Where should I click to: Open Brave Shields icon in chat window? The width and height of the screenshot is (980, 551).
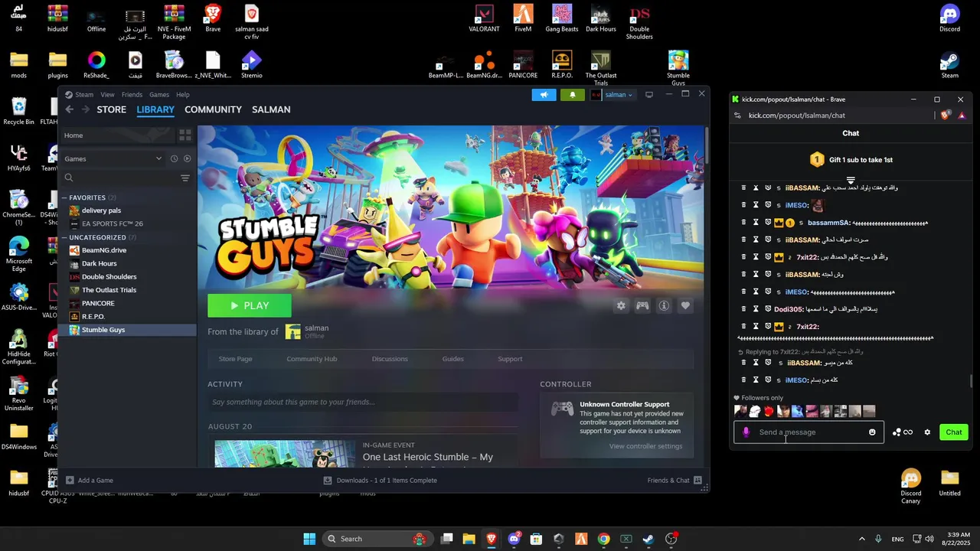pyautogui.click(x=946, y=116)
